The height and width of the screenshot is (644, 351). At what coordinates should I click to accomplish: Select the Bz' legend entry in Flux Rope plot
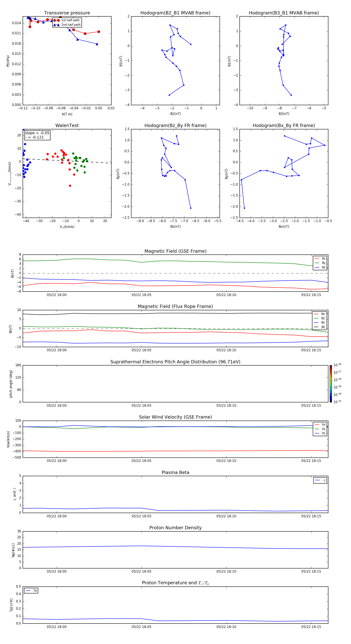[x=320, y=323]
